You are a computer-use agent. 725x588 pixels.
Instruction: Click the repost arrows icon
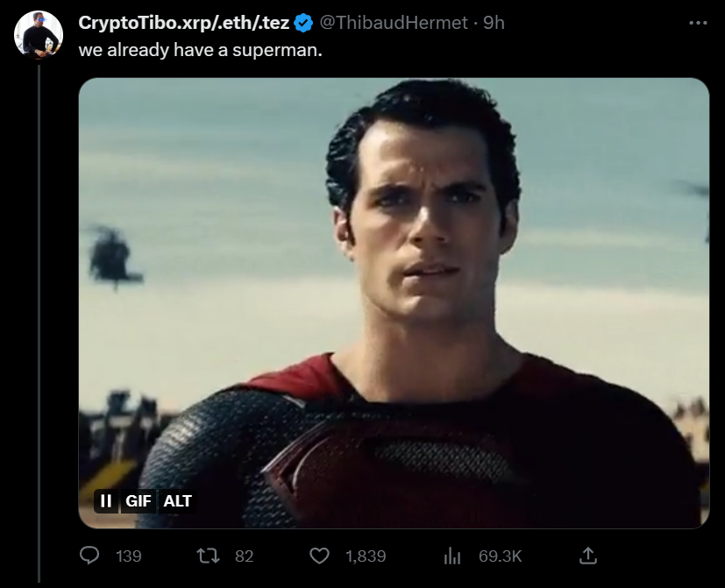pos(208,556)
